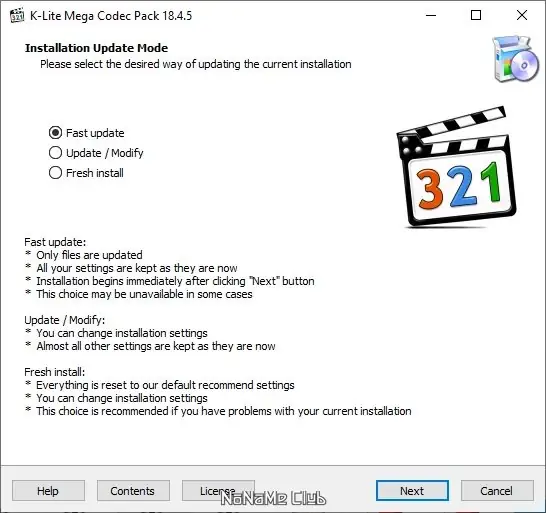Image resolution: width=546 pixels, height=513 pixels.
Task: Click the 'Fast update:' description heading
Action: click(x=55, y=242)
